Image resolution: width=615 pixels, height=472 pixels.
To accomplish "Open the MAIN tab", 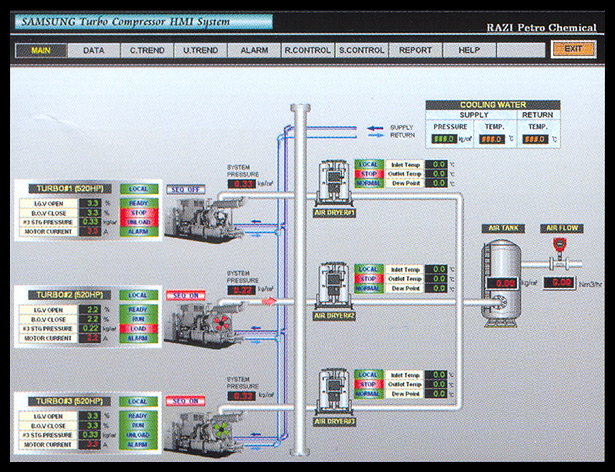I will 41,51.
